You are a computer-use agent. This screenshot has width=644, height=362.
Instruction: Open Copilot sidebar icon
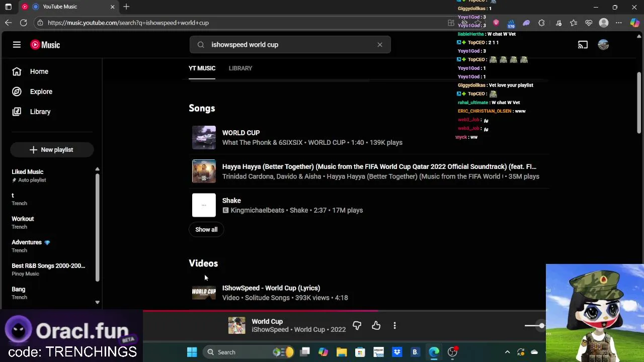click(x=635, y=23)
